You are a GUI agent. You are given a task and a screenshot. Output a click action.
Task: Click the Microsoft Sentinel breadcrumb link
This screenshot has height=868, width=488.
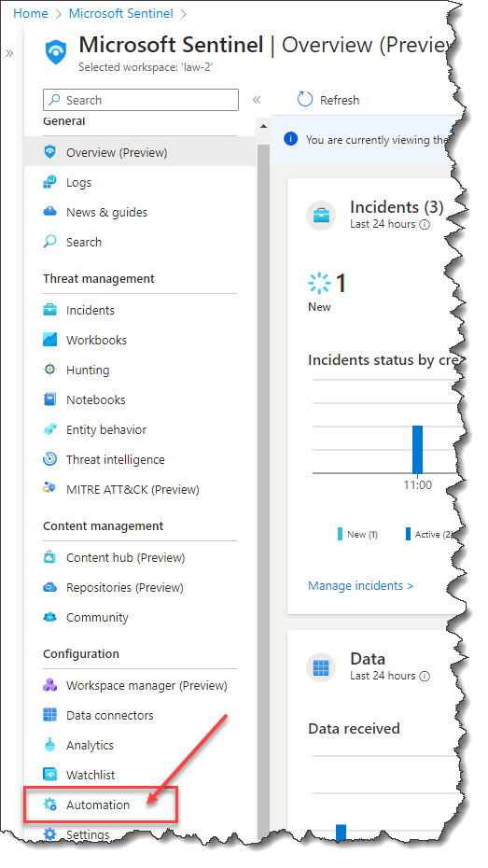coord(120,13)
